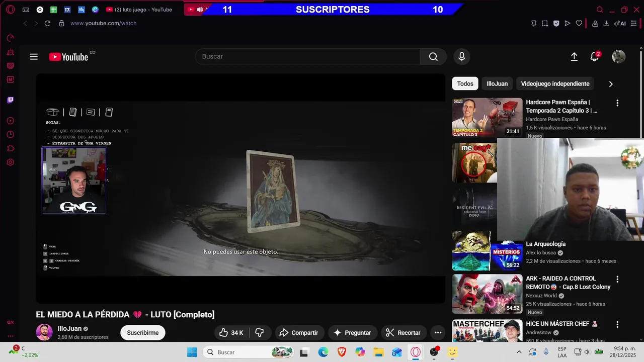Show hidden tray icons chevron

coord(519,352)
